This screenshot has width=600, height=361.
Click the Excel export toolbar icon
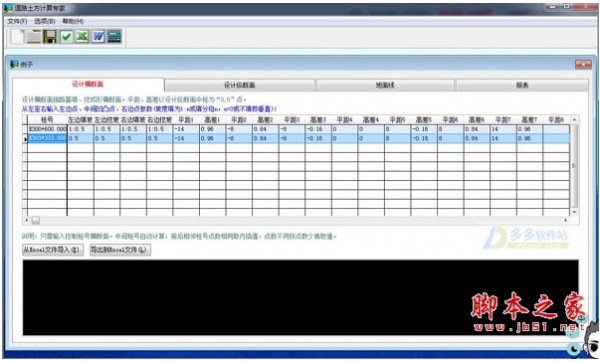point(82,37)
